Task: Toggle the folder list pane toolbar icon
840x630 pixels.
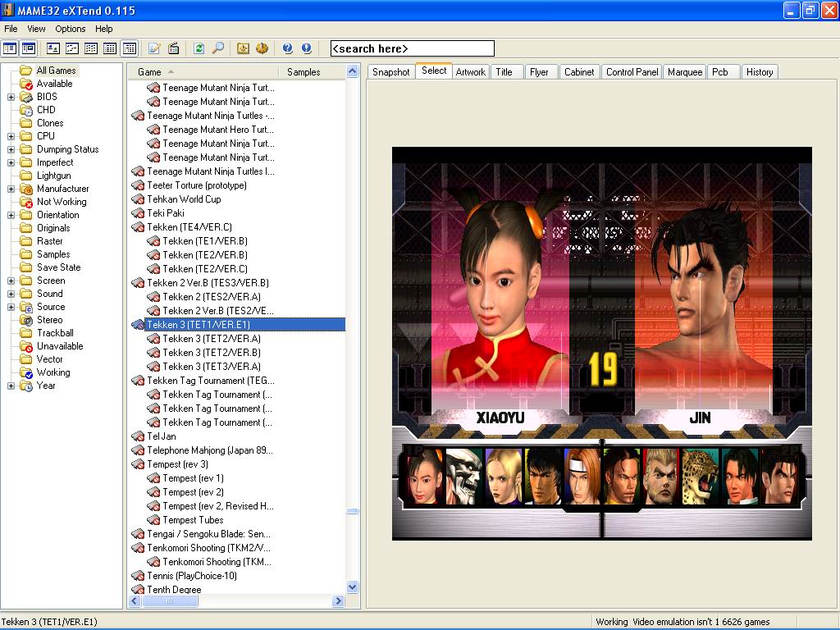Action: [x=10, y=48]
